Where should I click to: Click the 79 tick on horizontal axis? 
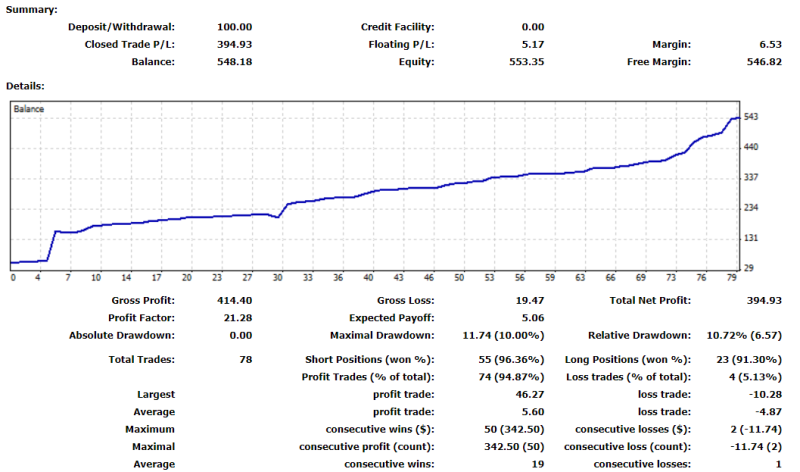(x=733, y=278)
